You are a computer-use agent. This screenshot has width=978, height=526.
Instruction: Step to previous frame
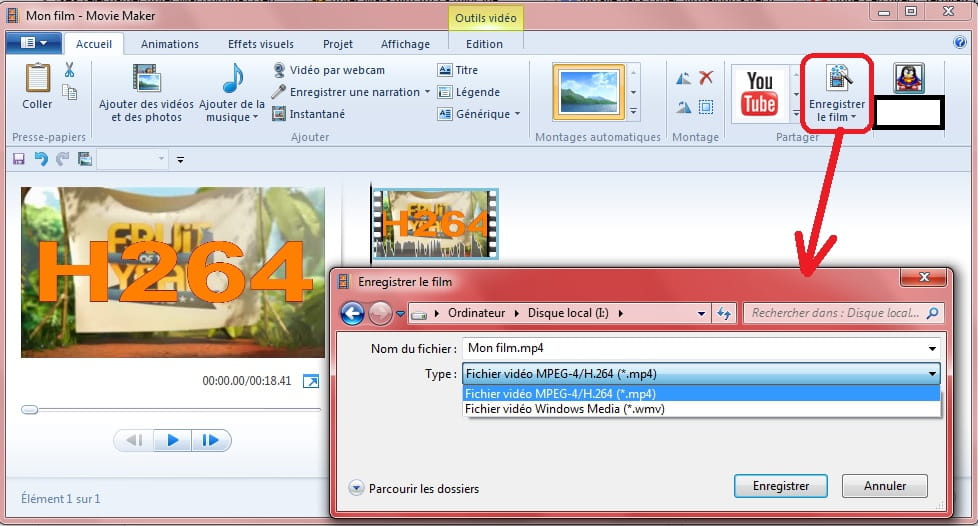pyautogui.click(x=133, y=441)
